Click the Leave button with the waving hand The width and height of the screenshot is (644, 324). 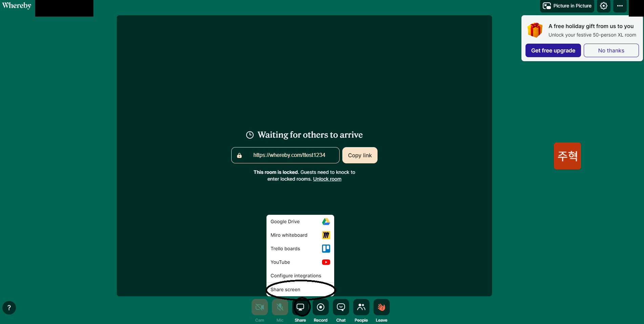pyautogui.click(x=382, y=307)
